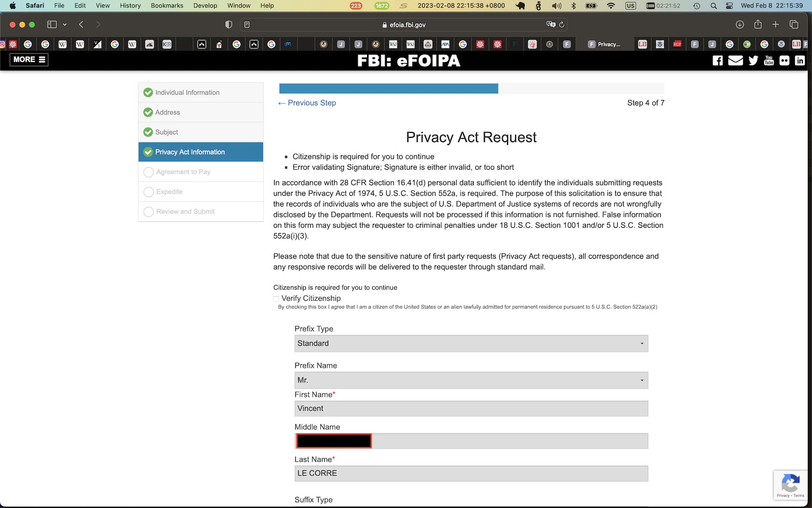Click the MORE menu button
This screenshot has height=508, width=812.
pos(29,60)
